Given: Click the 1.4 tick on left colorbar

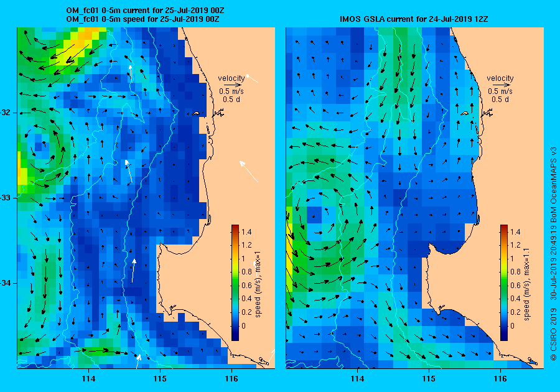Looking at the screenshot, I should (x=246, y=231).
